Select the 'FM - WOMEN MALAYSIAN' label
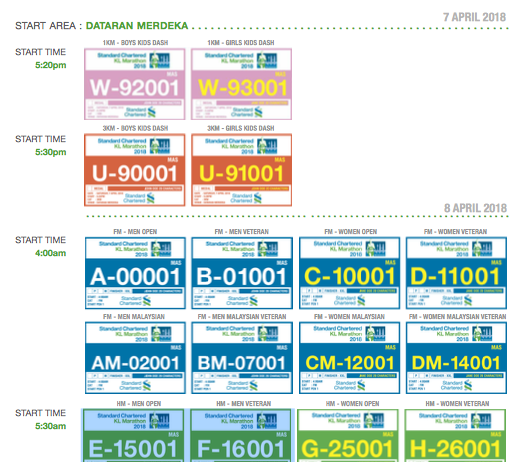Image resolution: width=524 pixels, height=462 pixels. pos(349,317)
